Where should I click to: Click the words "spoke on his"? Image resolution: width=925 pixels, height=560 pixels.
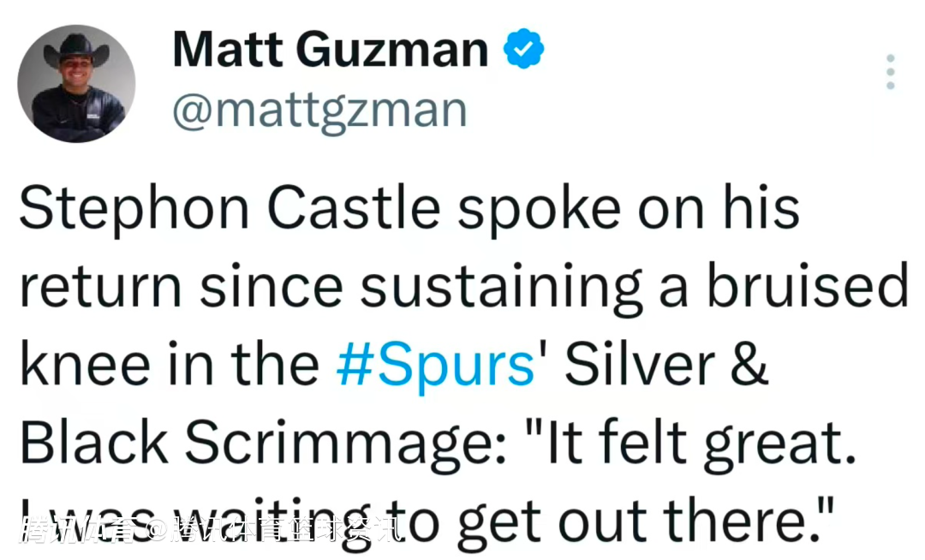coord(628,211)
